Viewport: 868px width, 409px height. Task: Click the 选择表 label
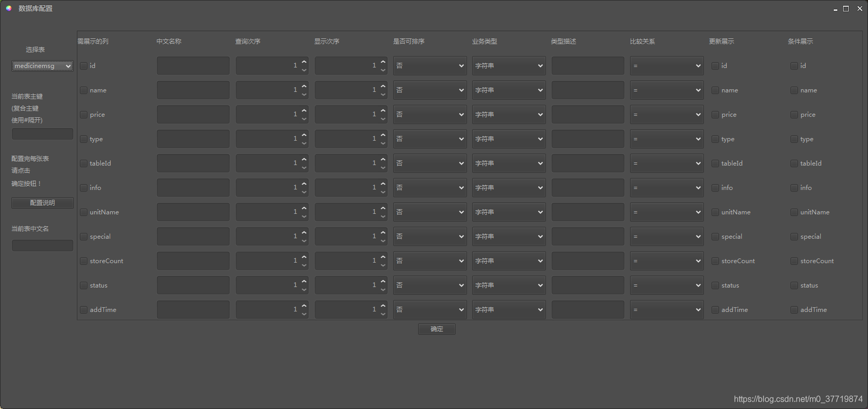pyautogui.click(x=35, y=50)
